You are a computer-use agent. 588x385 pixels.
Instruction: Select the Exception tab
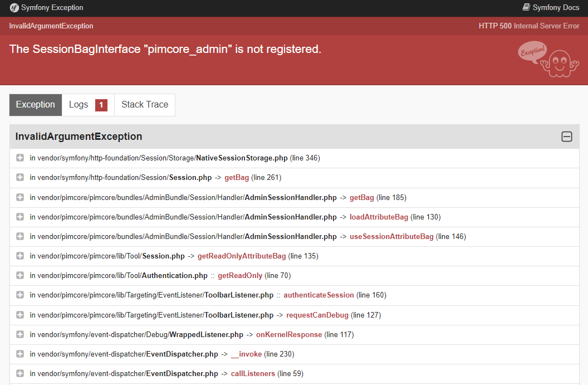pyautogui.click(x=35, y=104)
